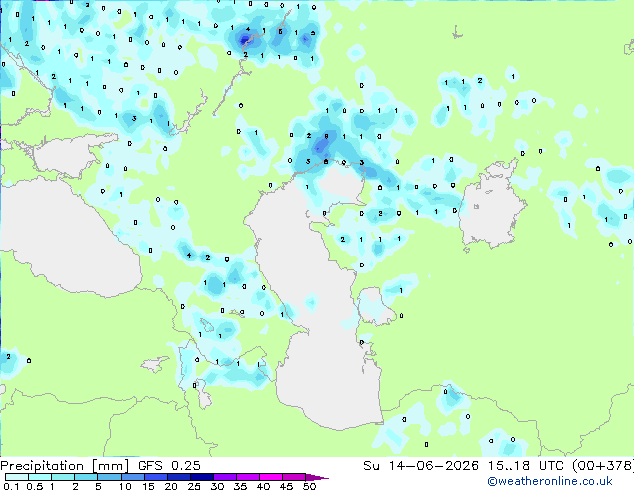Select the 15–20 mm legend color swatch
The image size is (634, 490).
pyautogui.click(x=156, y=477)
